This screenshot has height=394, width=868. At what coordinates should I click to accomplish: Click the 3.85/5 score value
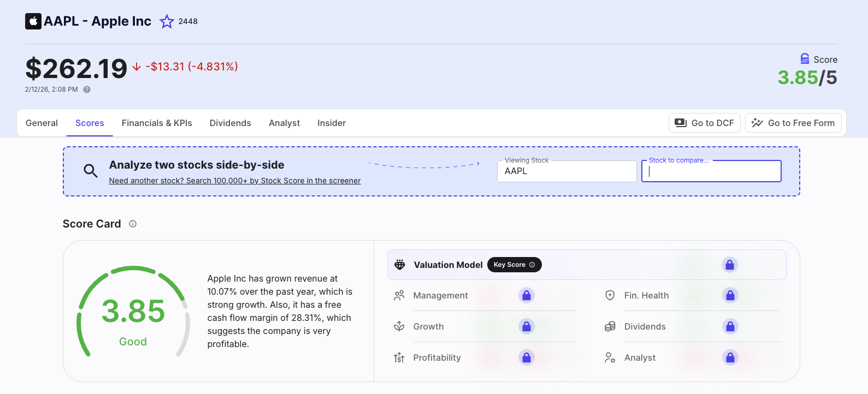point(807,77)
